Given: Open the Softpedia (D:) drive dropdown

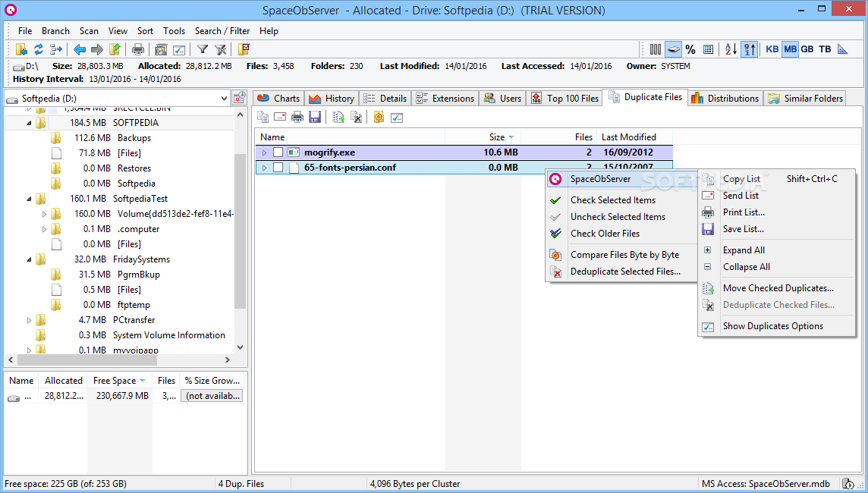Looking at the screenshot, I should click(x=224, y=99).
